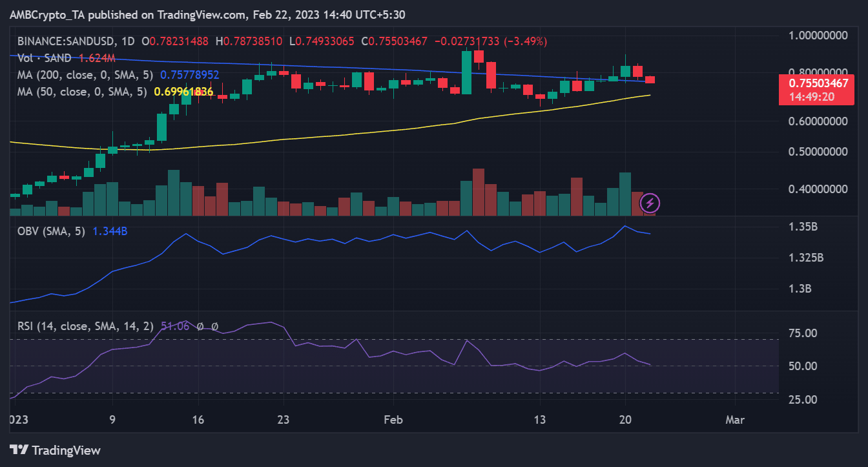Click the first empty-value symbol beside RSI 51.06
868x467 pixels.
tap(202, 326)
